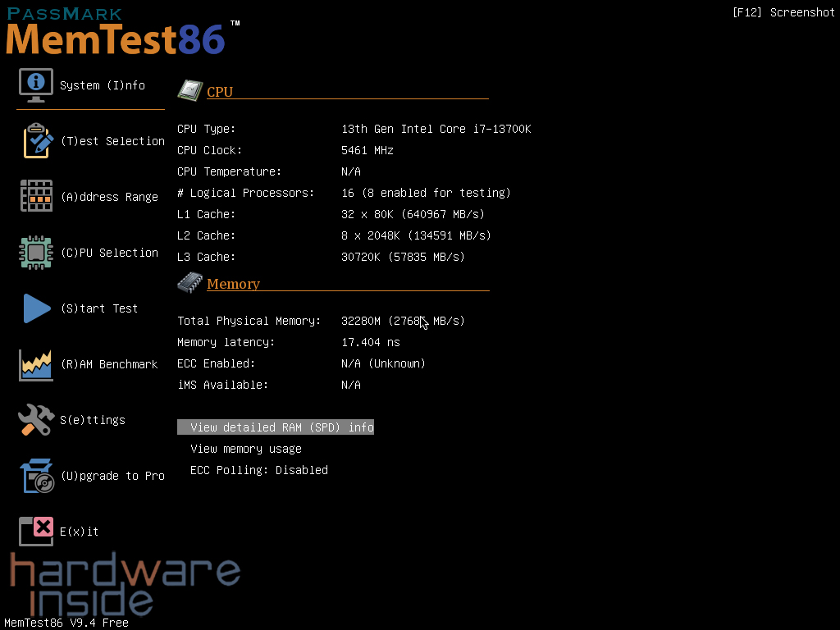
Task: Click the iMS Available N/A value
Action: click(351, 386)
